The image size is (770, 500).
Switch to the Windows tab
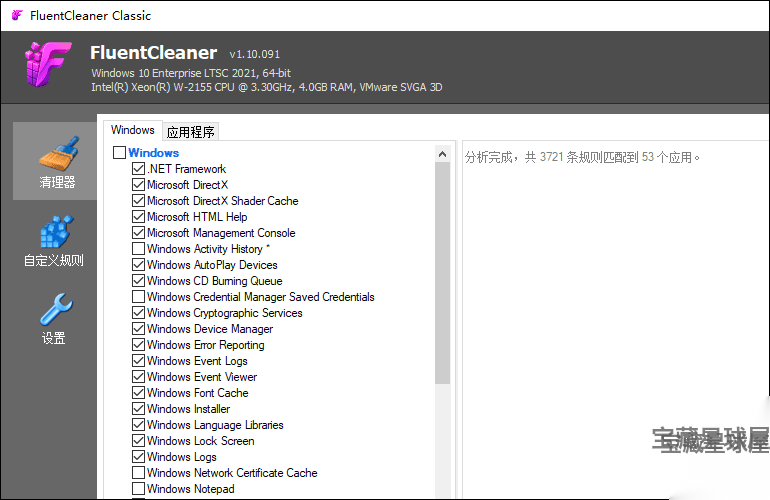(x=133, y=130)
